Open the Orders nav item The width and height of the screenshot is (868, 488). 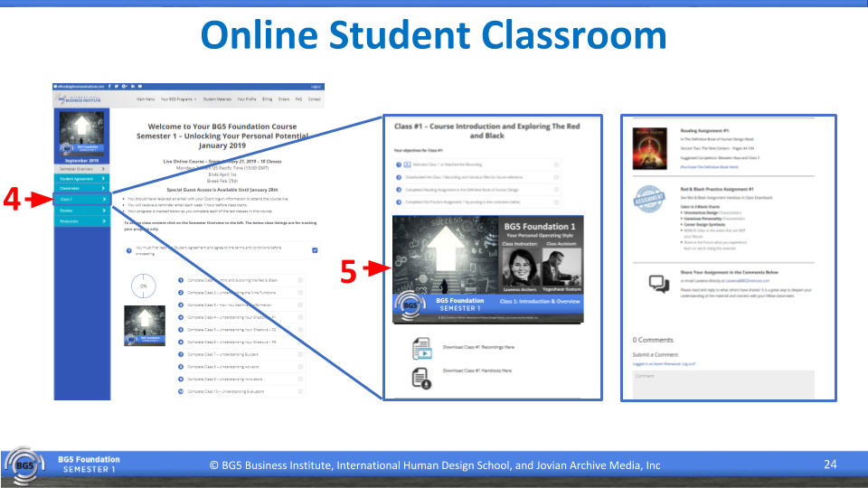pos(284,99)
